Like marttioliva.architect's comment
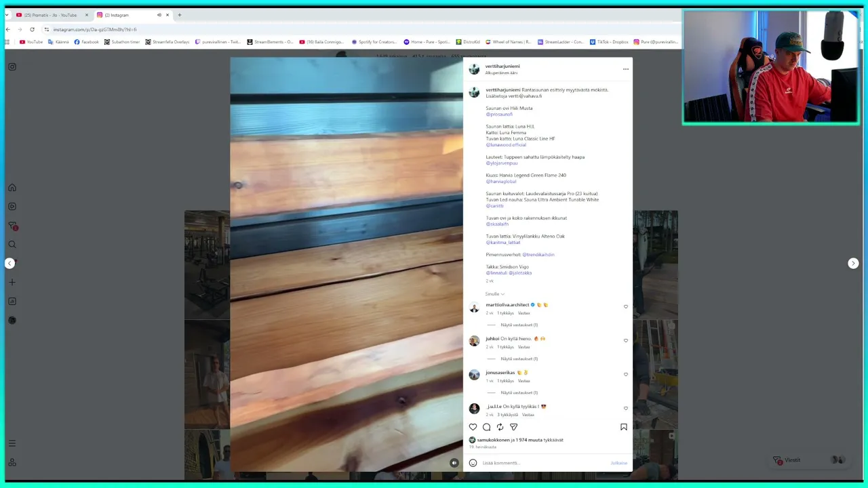The height and width of the screenshot is (488, 868). 626,306
